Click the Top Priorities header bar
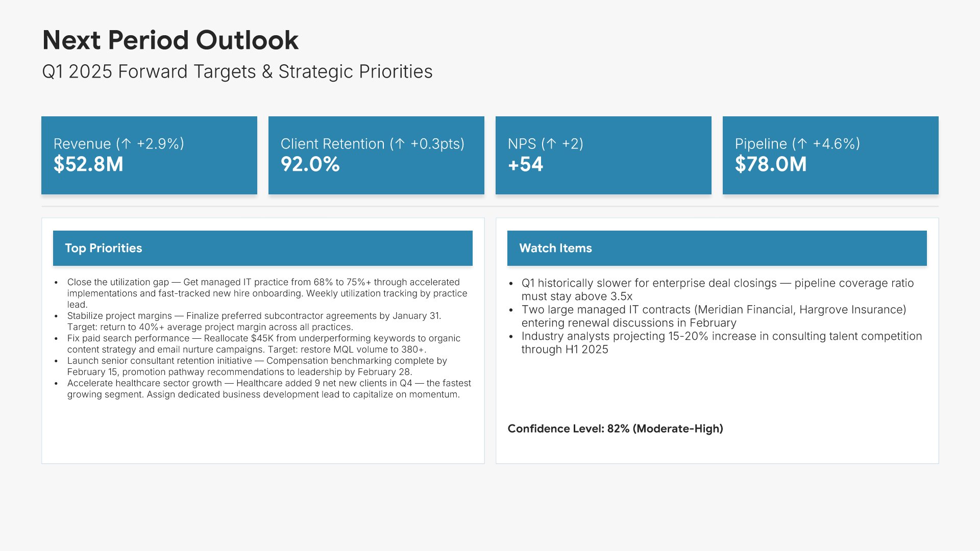Screen dimensions: 980x551 [262, 248]
